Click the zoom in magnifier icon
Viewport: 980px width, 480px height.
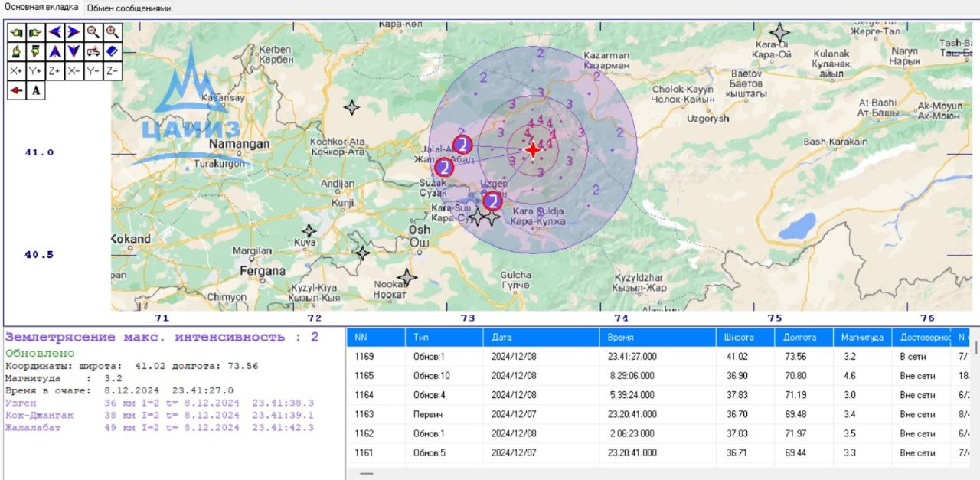113,32
